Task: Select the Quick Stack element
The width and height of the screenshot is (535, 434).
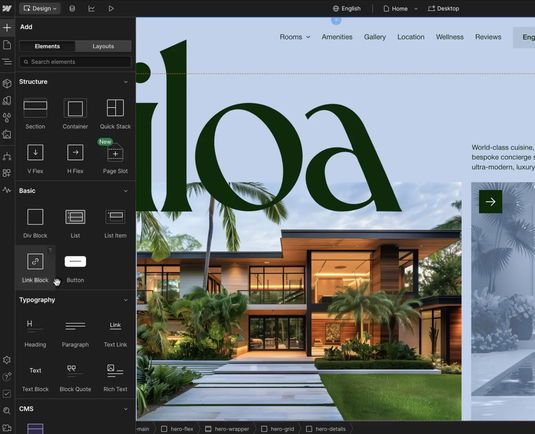Action: point(115,114)
